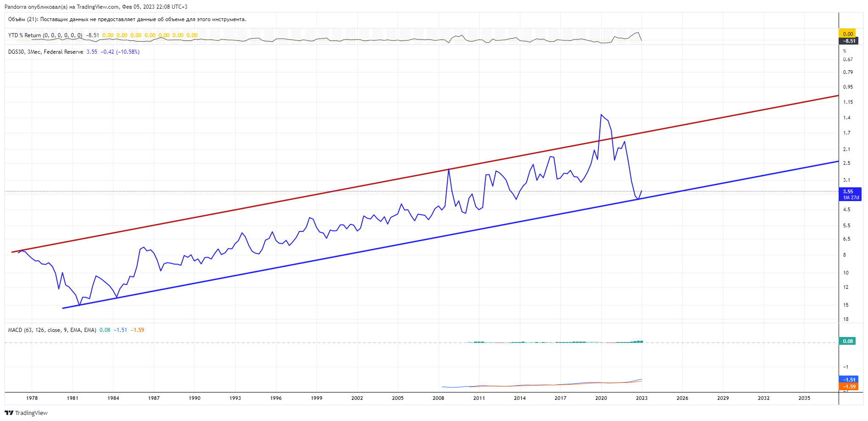This screenshot has width=868, height=421.
Task: Click the 5.5 price scale label
Action: pos(846,225)
